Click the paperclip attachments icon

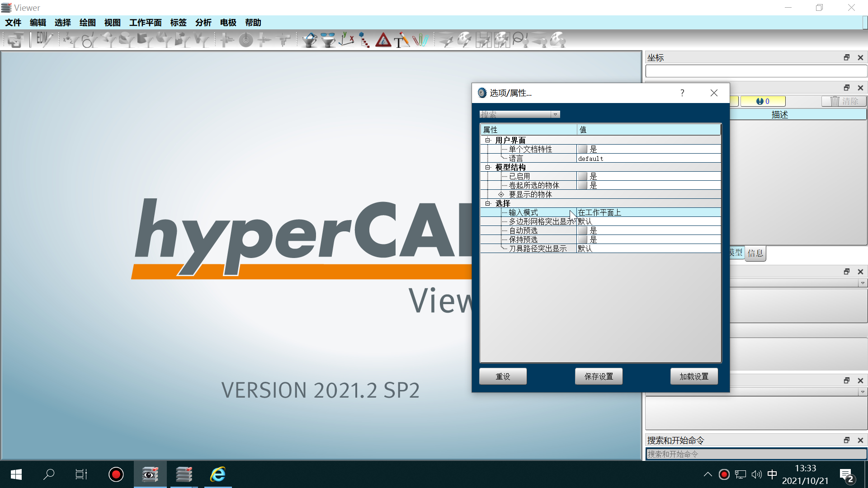coord(420,40)
